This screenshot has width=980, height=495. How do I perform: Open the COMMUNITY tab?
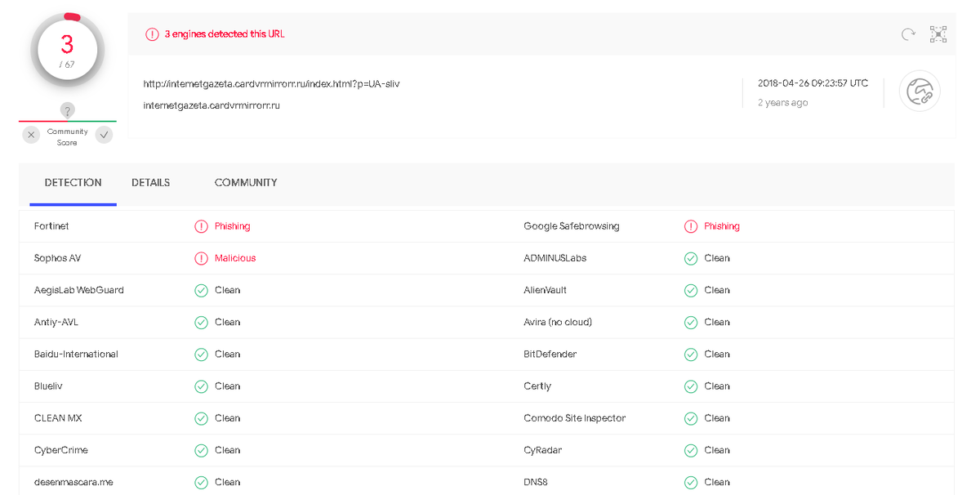click(246, 183)
